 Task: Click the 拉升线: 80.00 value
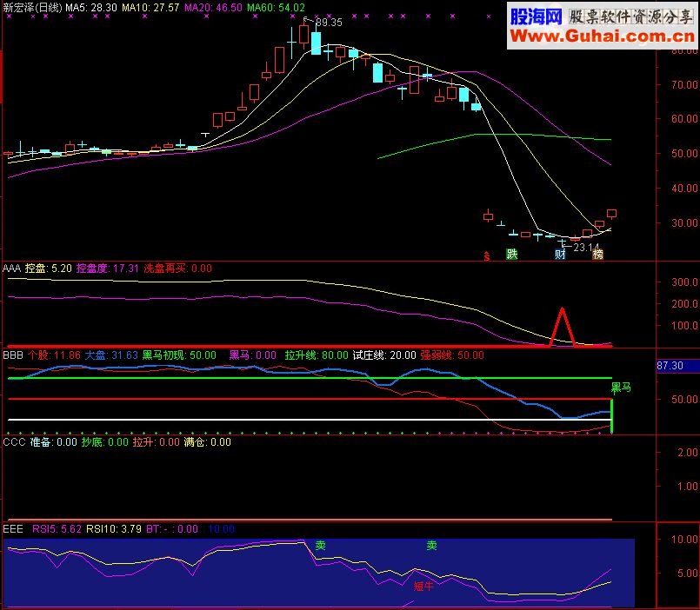317,355
